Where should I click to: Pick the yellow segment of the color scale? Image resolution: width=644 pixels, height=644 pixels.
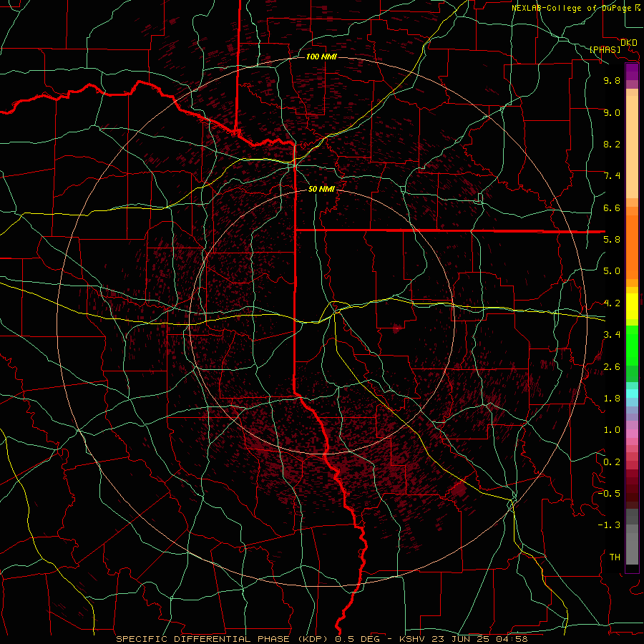tap(632, 306)
